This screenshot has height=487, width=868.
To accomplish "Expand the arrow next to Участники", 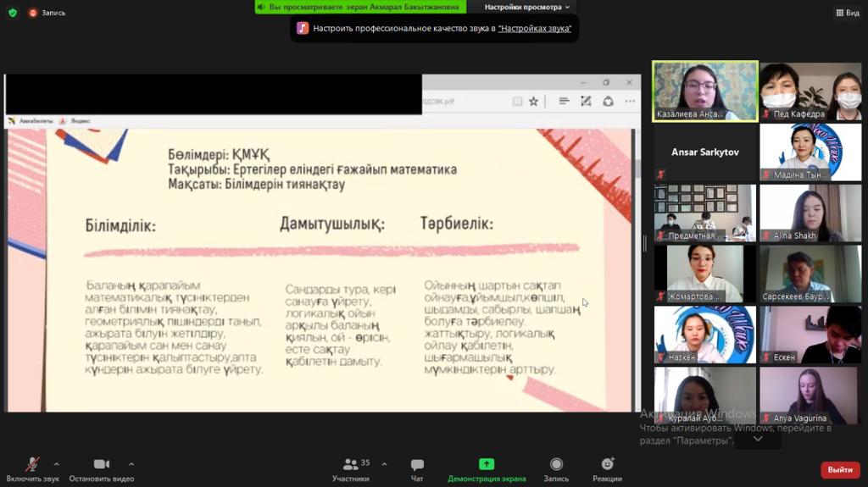I will 384,464.
